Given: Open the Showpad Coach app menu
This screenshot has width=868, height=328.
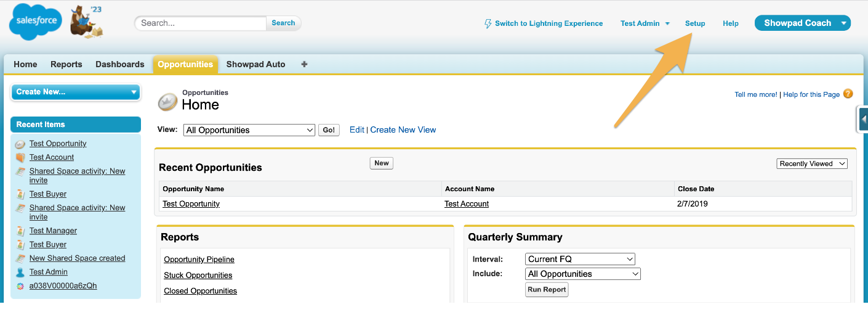Looking at the screenshot, I should tap(803, 23).
